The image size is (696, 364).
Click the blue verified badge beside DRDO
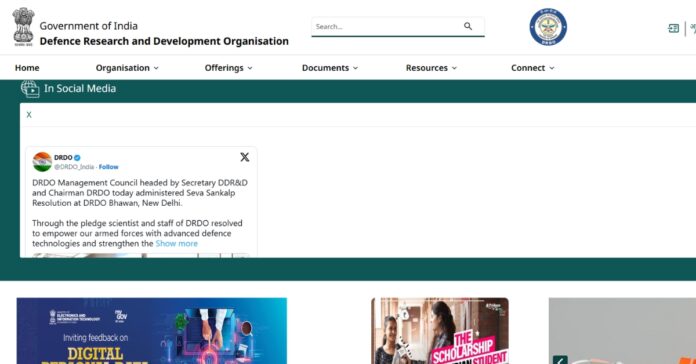tap(77, 158)
